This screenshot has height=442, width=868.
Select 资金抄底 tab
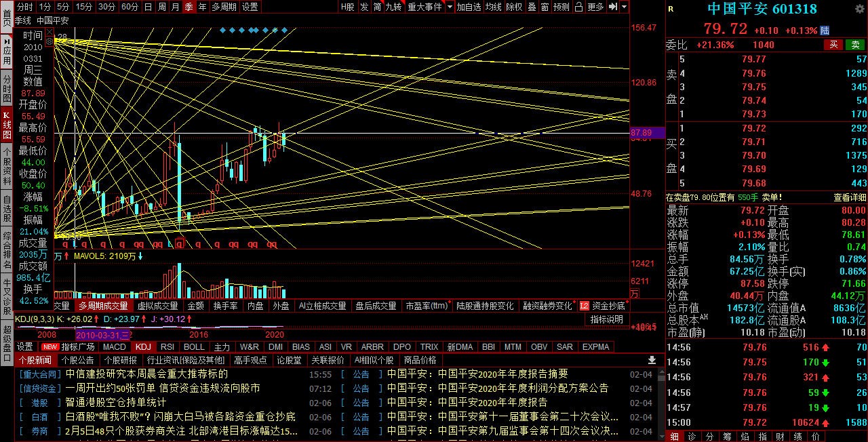(x=608, y=306)
